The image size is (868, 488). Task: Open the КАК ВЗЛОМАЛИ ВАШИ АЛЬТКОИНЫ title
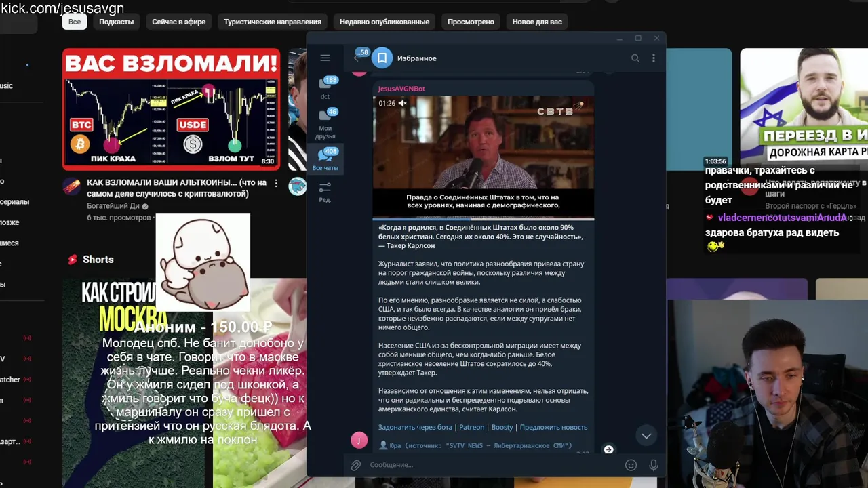coord(176,188)
